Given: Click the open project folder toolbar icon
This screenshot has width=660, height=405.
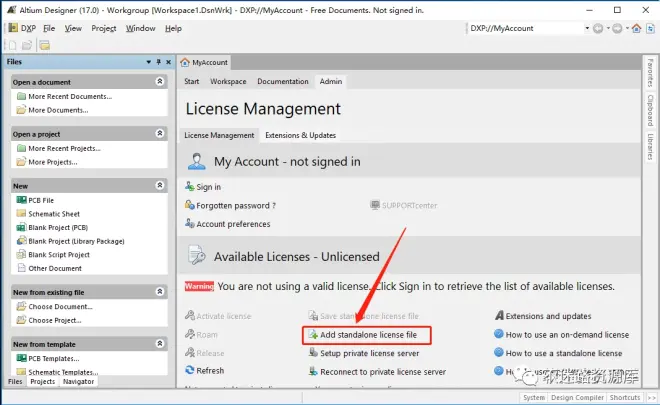Looking at the screenshot, I should click(x=45, y=45).
